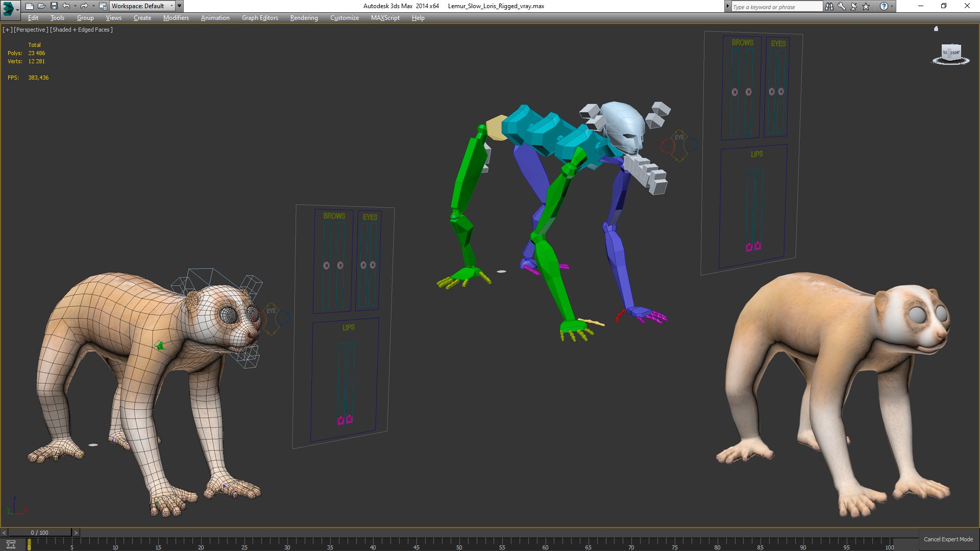The image size is (980, 551).
Task: Open the Redo history dropdown arrow
Action: coord(93,6)
